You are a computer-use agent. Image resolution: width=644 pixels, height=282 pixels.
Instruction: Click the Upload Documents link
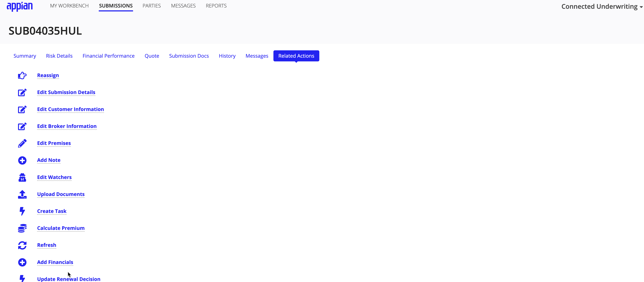pos(61,194)
